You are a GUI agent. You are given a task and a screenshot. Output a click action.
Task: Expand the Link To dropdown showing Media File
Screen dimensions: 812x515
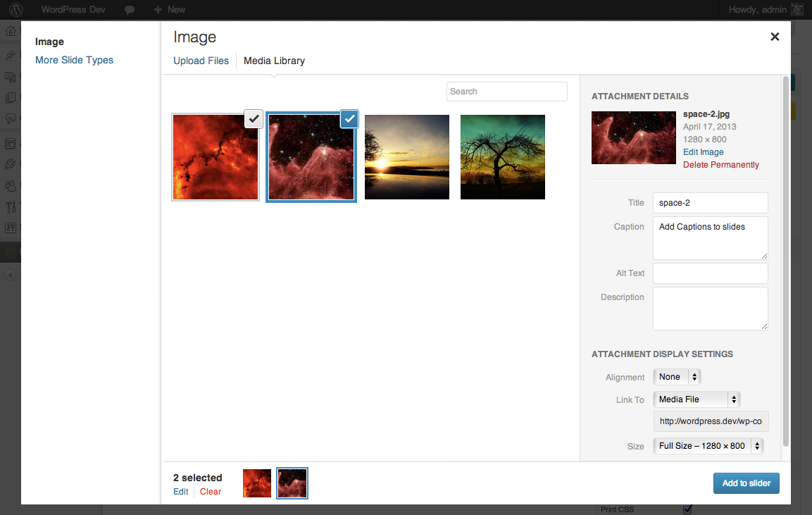click(x=697, y=399)
